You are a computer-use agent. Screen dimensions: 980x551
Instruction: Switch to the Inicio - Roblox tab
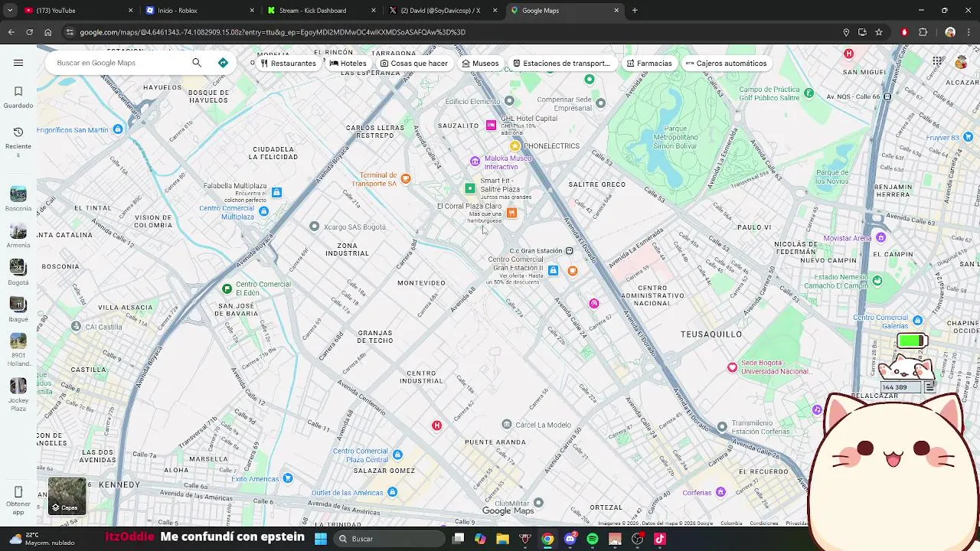coord(199,11)
